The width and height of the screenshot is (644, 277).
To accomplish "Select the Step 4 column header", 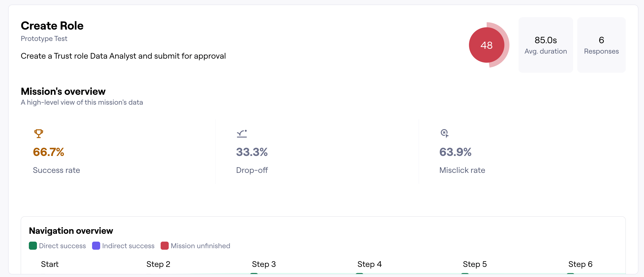I will click(x=369, y=264).
